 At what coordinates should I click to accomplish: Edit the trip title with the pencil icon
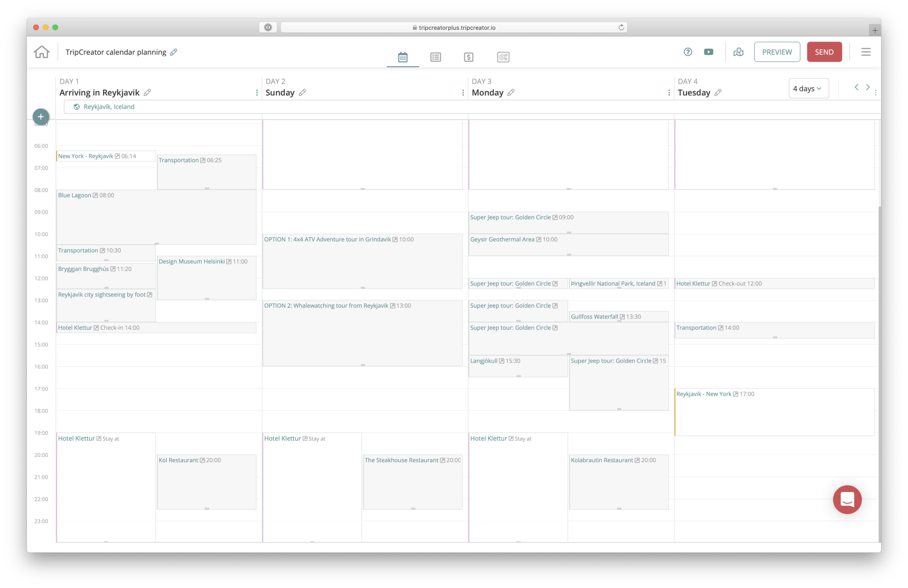174,52
